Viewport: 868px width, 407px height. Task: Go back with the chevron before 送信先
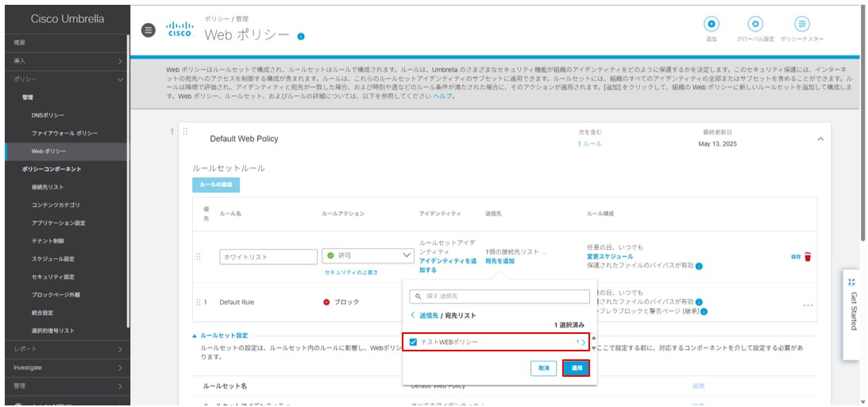(x=412, y=315)
